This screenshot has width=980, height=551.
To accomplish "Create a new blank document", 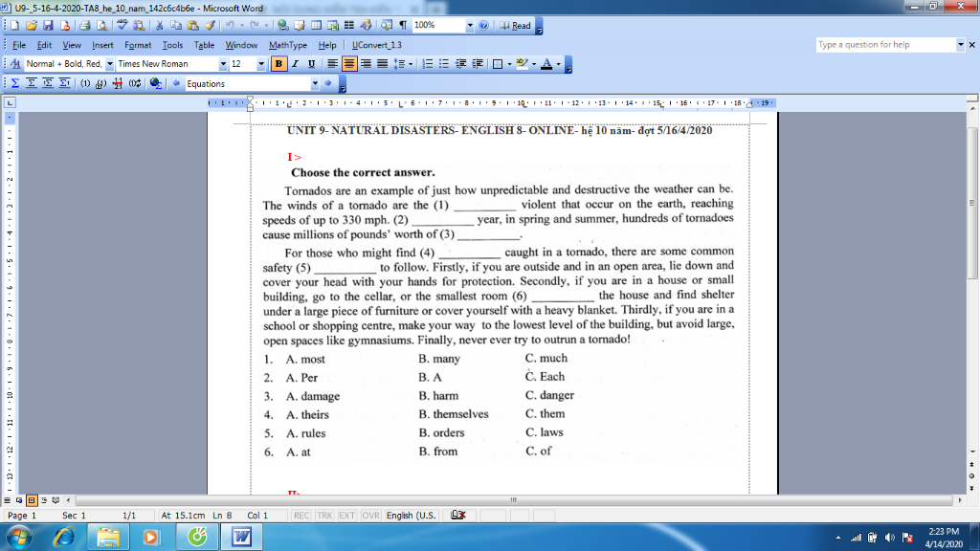I will (x=14, y=26).
